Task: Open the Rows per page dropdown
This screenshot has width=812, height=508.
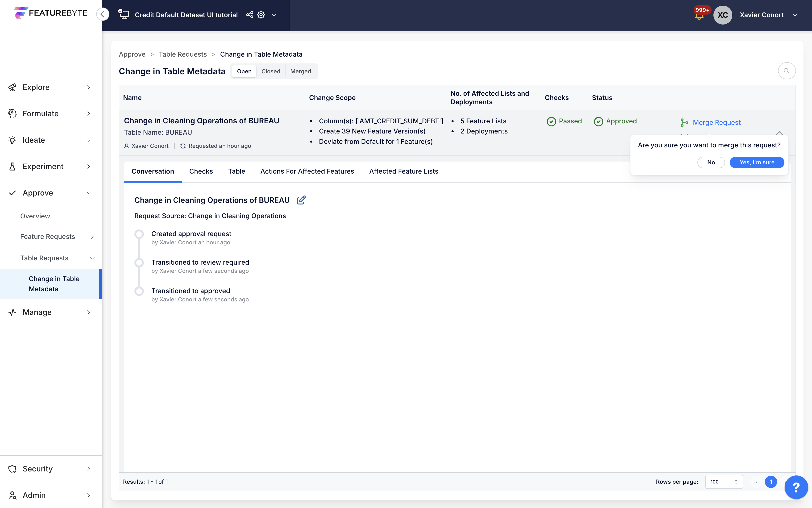Action: click(724, 482)
